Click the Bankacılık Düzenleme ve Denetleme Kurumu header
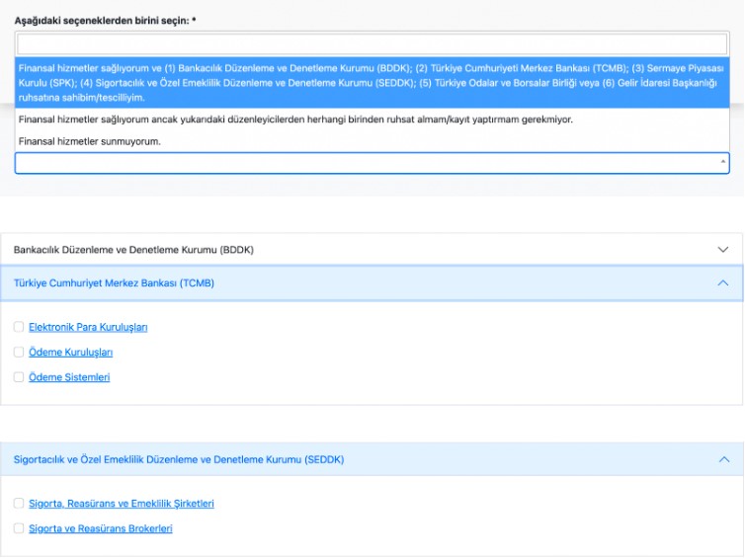745x560 pixels. click(133, 250)
